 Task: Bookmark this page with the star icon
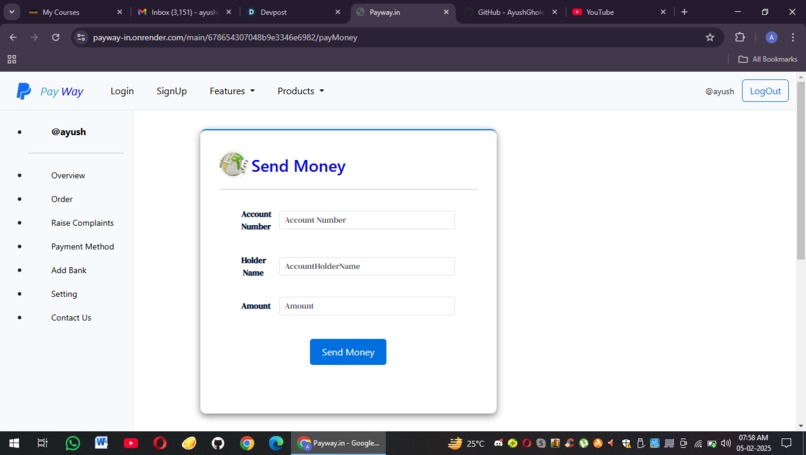click(710, 37)
